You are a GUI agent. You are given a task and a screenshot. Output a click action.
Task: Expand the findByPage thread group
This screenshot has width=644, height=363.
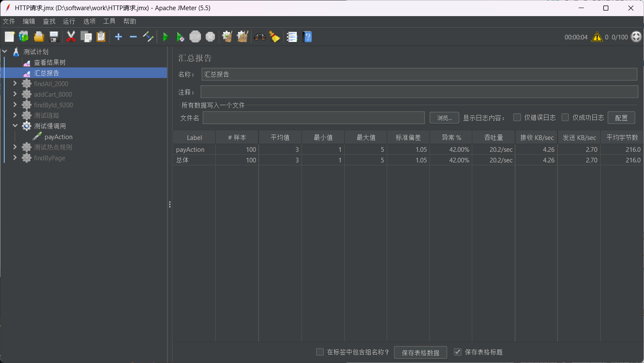(x=15, y=158)
